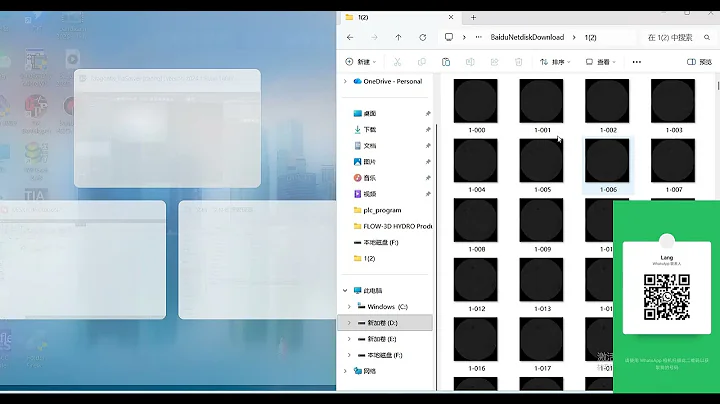
Task: Open pinned local disk (F:) entry
Action: pyautogui.click(x=376, y=242)
